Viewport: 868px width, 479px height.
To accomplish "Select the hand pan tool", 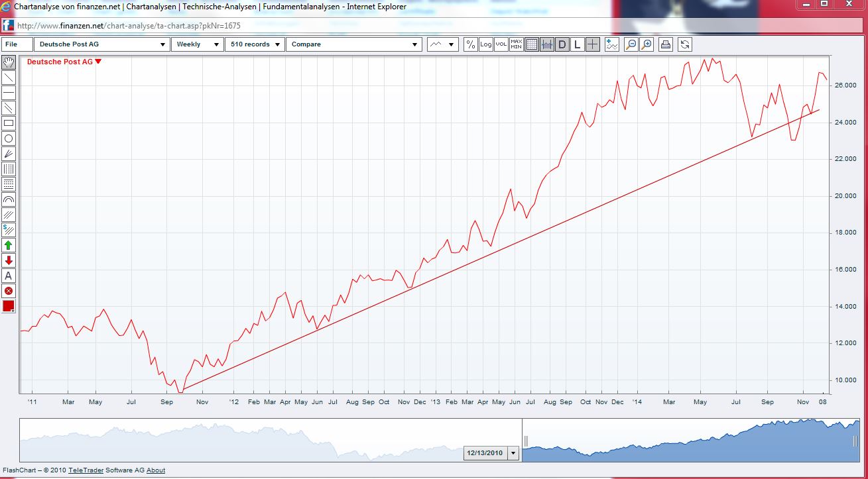I will (9, 62).
